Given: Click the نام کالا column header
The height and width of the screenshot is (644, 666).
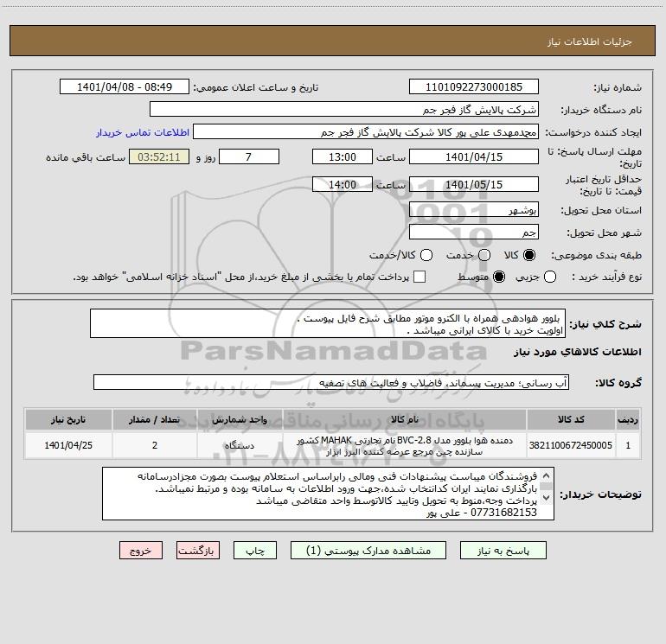Looking at the screenshot, I should pos(405,419).
